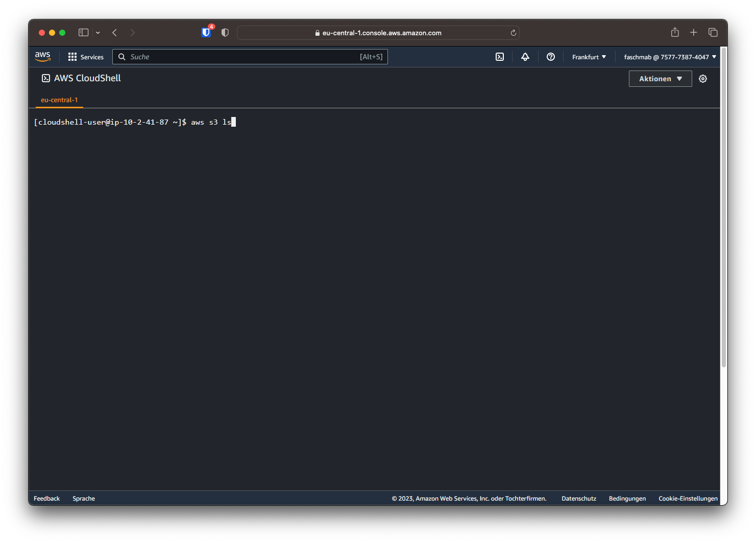Go forward in Safari history

(133, 33)
